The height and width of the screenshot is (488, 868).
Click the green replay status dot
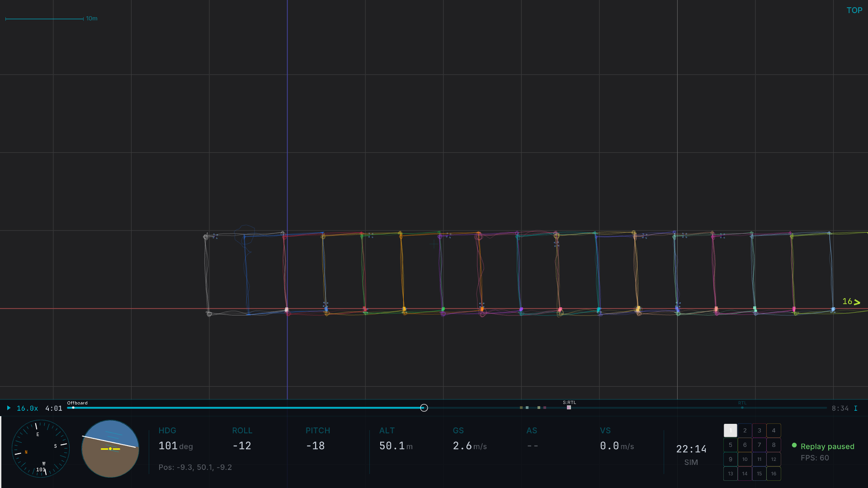click(x=795, y=446)
